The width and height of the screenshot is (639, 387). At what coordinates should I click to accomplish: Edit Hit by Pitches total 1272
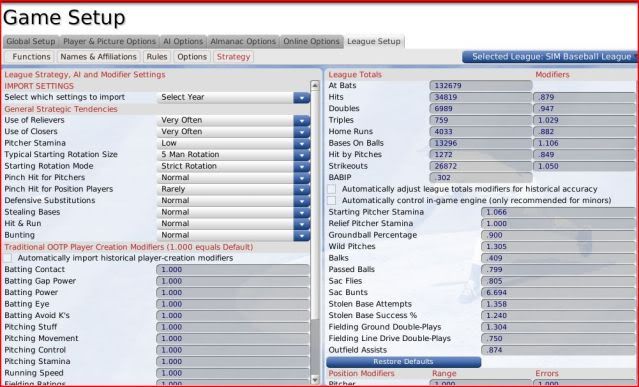tap(481, 154)
